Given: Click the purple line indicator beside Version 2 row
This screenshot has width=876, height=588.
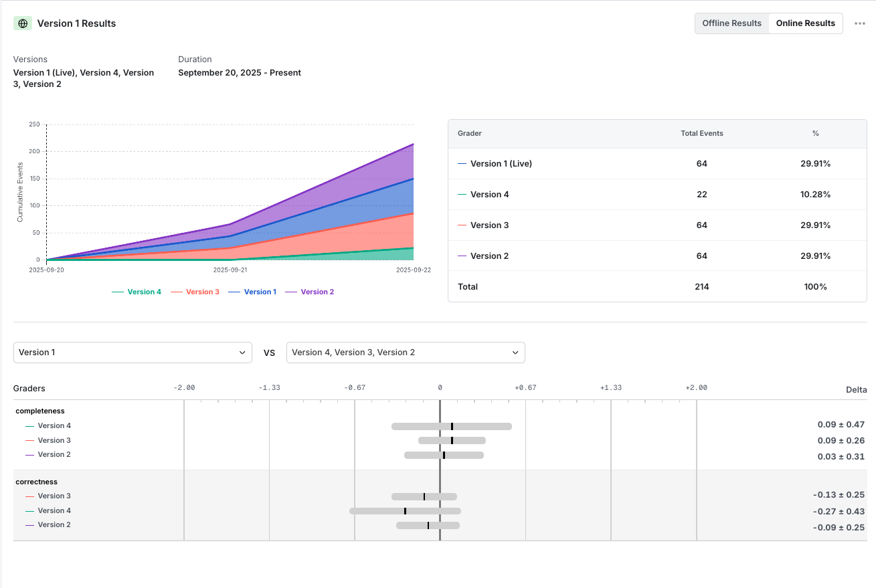Looking at the screenshot, I should 463,256.
